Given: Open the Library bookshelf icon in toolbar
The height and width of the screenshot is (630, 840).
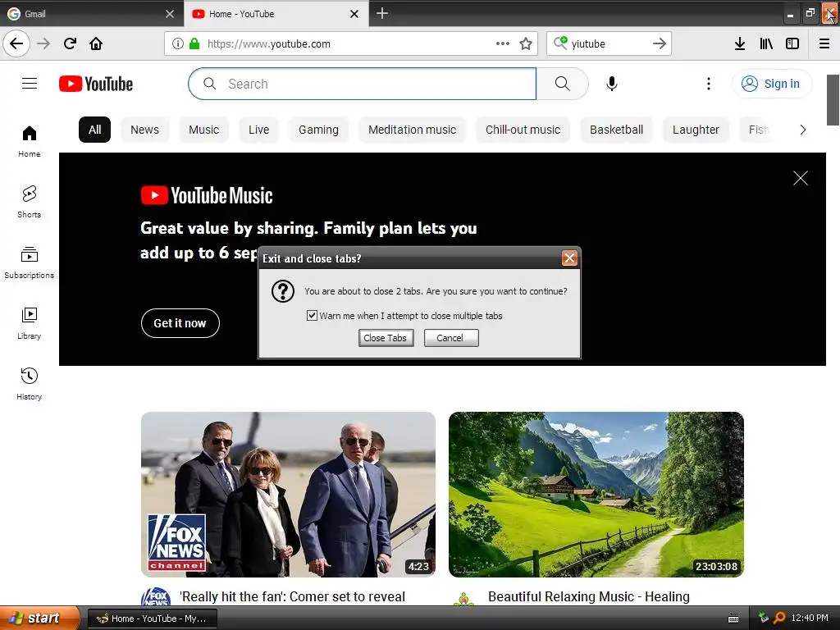Looking at the screenshot, I should (x=766, y=43).
